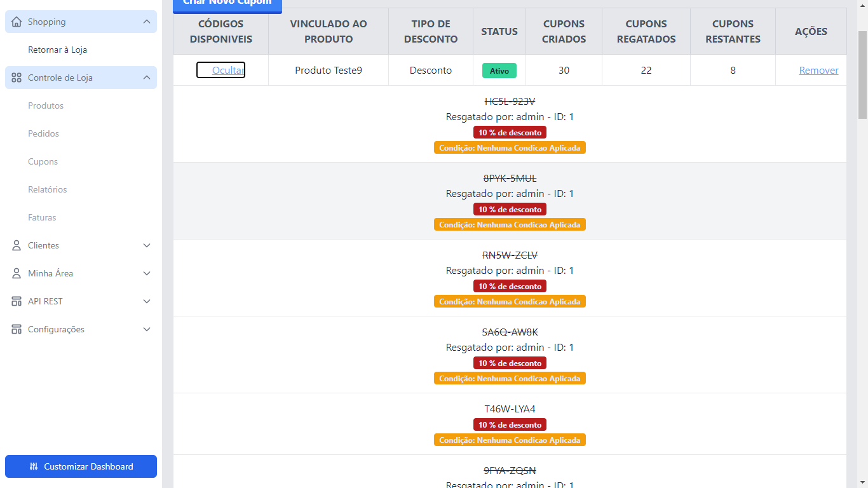The image size is (868, 488).
Task: Click Resgatado por text under 8PYK-5MUL
Action: point(510,193)
